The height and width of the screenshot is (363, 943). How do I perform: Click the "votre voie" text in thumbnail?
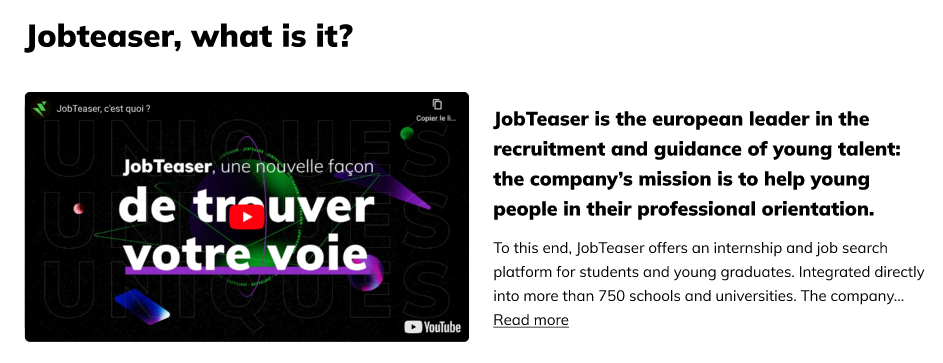pos(245,254)
